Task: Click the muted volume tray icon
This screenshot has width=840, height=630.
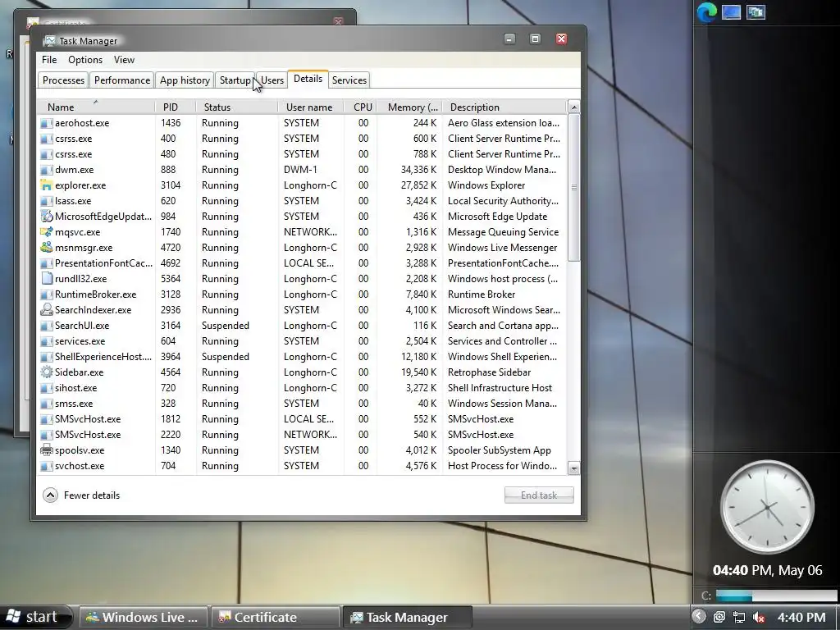Action: 759,617
